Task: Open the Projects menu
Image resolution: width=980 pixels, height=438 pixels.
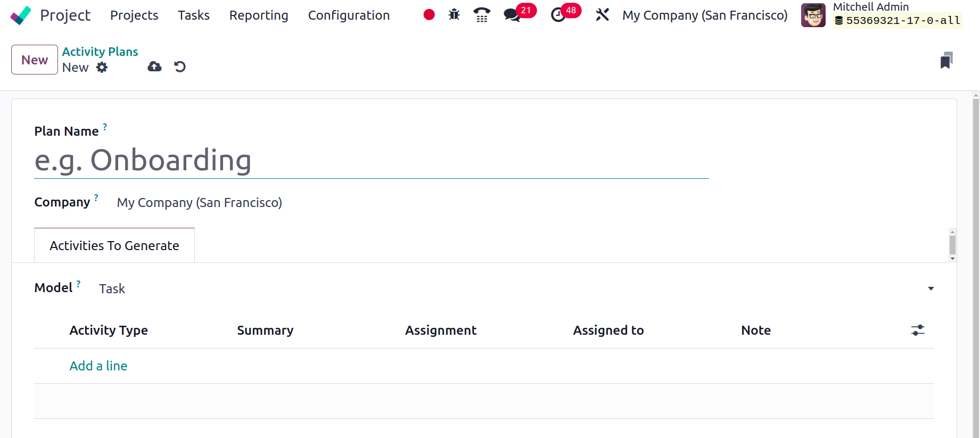Action: click(134, 15)
